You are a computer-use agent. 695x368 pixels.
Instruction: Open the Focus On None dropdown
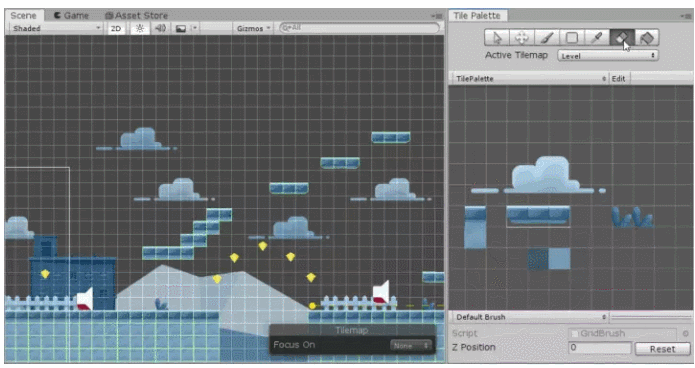click(410, 345)
